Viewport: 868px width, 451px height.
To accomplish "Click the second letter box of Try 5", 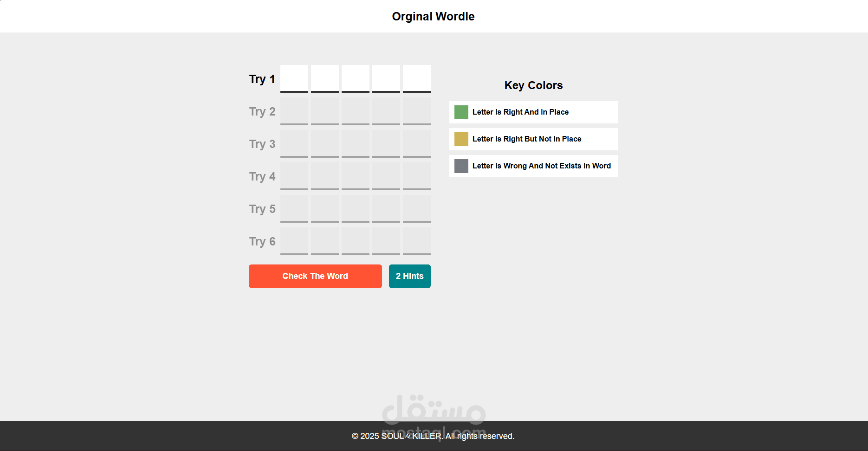I will (325, 209).
